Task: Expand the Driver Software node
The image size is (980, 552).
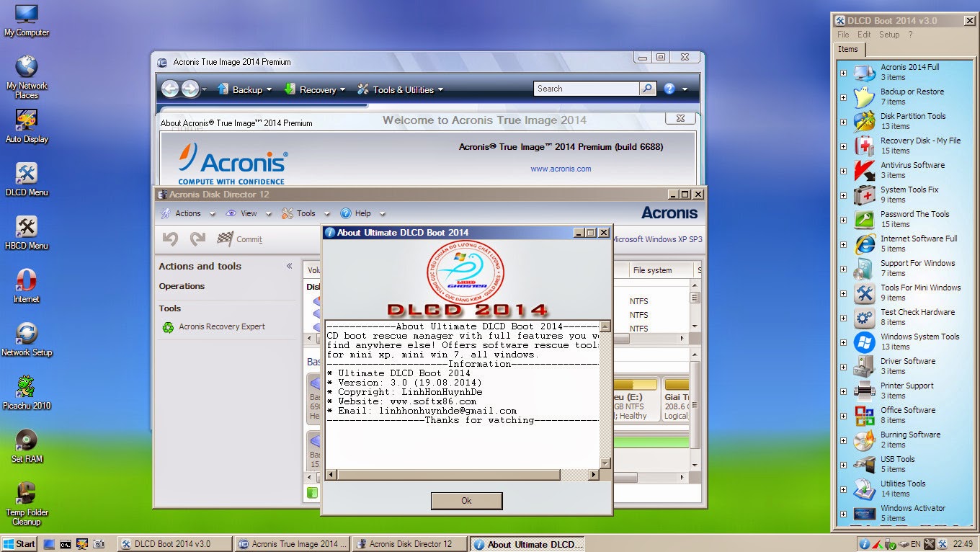Action: click(844, 367)
